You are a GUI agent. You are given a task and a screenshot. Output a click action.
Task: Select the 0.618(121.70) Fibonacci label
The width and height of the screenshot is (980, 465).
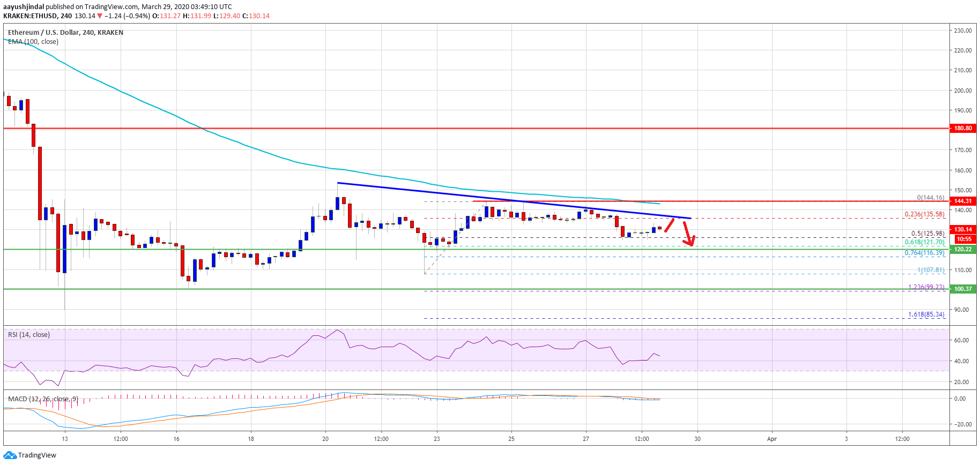[x=924, y=242]
